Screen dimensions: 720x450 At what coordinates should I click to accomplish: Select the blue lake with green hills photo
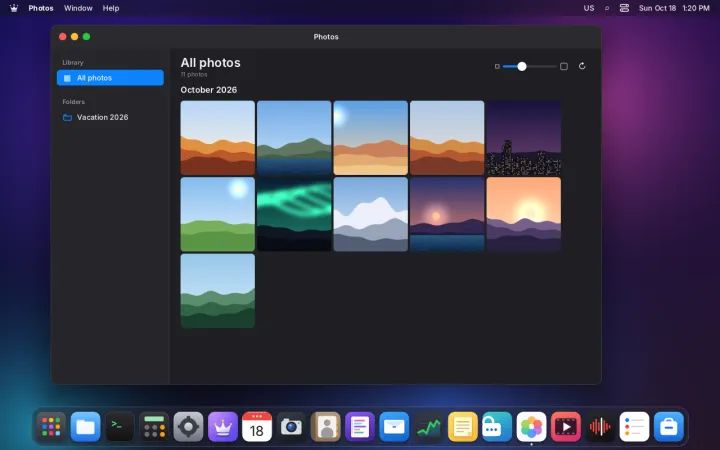(294, 138)
